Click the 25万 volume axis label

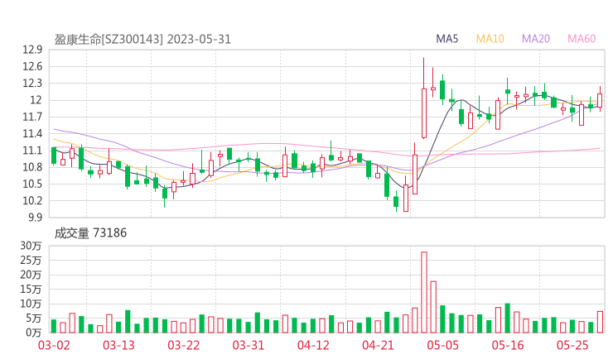coord(31,260)
